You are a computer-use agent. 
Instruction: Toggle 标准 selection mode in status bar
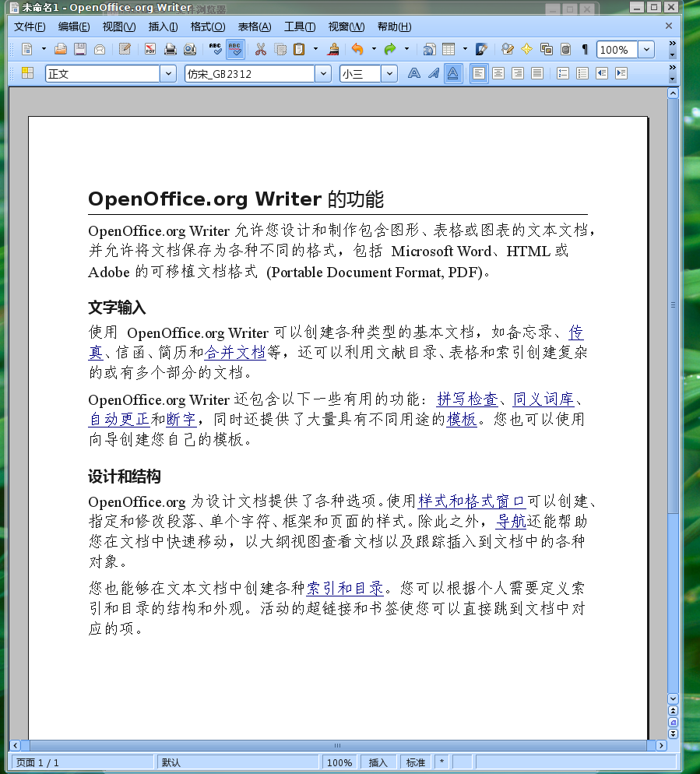tap(416, 762)
